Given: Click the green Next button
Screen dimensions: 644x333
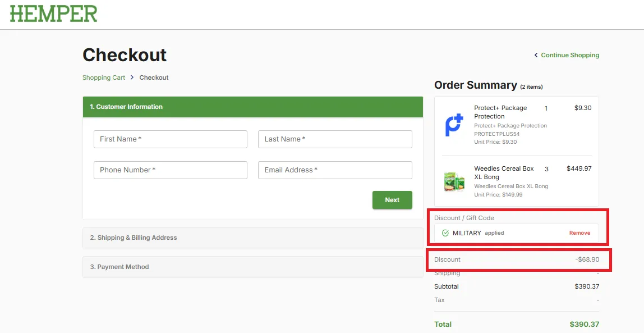Looking at the screenshot, I should click(392, 200).
